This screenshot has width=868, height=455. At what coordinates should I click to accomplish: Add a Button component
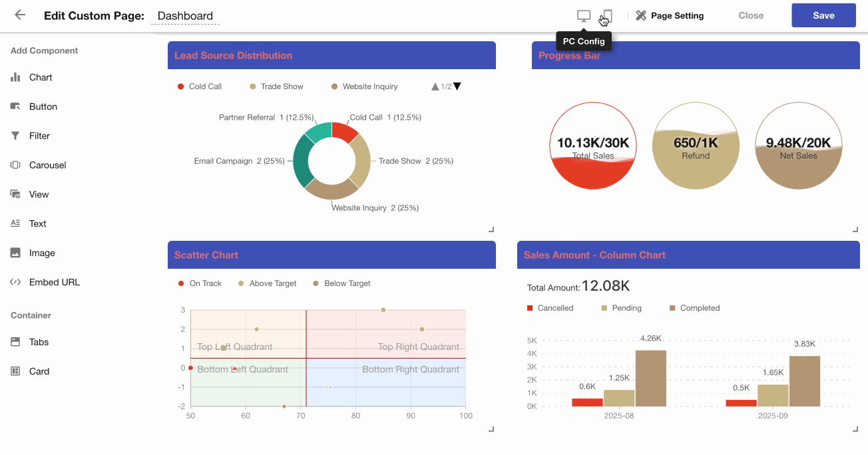coord(43,106)
